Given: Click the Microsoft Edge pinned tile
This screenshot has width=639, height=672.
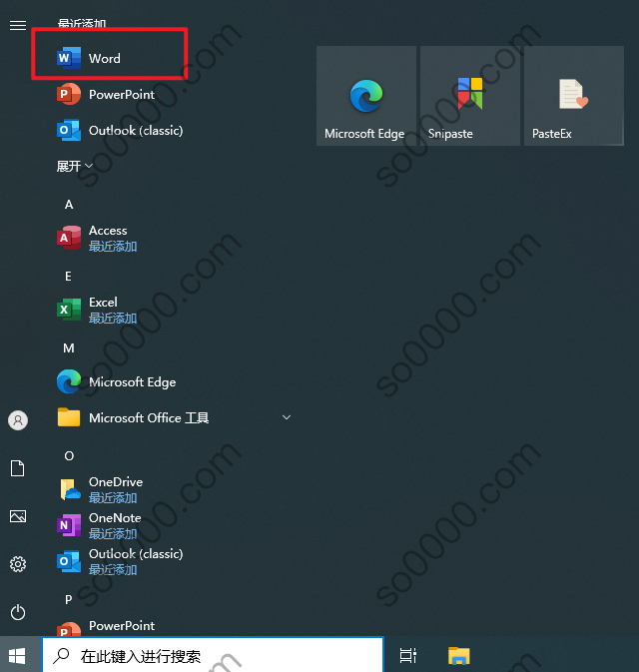Looking at the screenshot, I should (366, 96).
